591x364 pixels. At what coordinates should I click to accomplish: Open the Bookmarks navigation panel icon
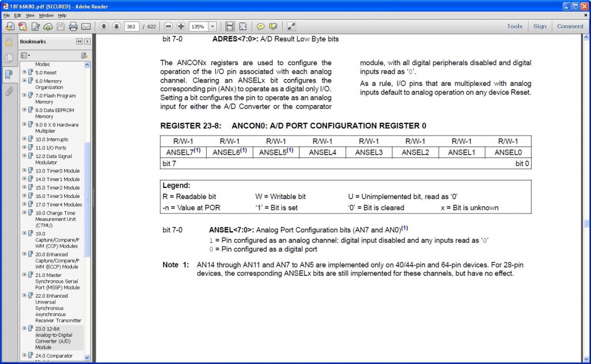pyautogui.click(x=9, y=74)
